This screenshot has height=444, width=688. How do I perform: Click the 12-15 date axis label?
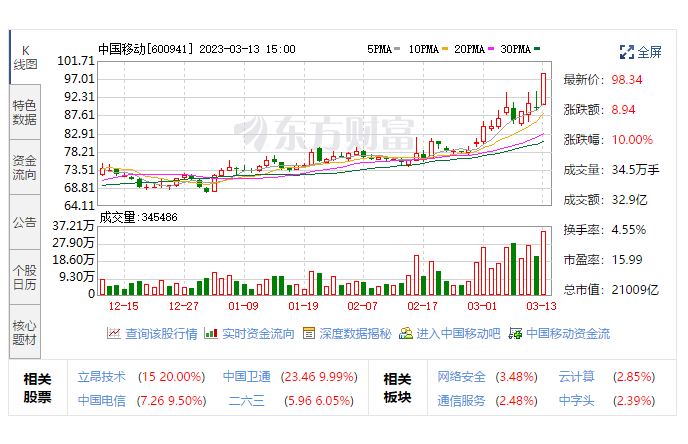[x=123, y=306]
